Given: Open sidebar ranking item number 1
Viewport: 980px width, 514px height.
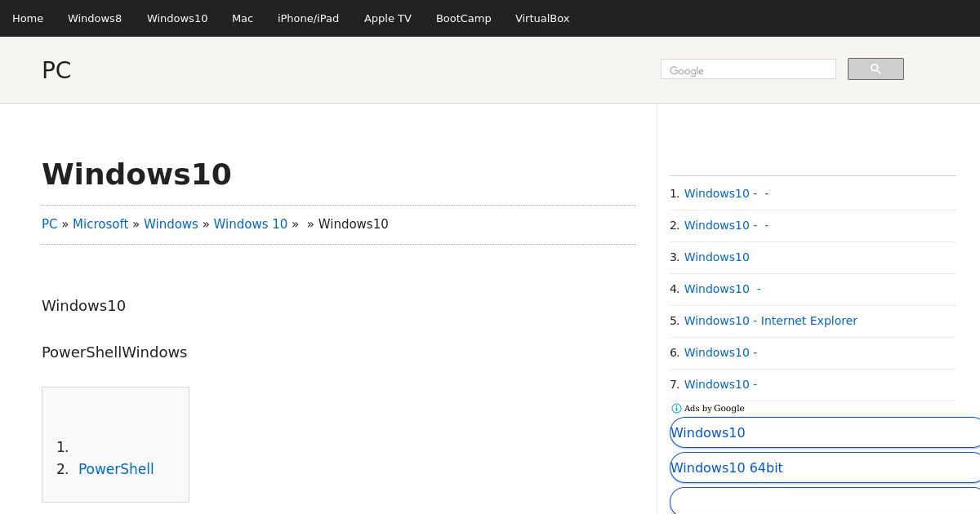Looking at the screenshot, I should pos(727,193).
